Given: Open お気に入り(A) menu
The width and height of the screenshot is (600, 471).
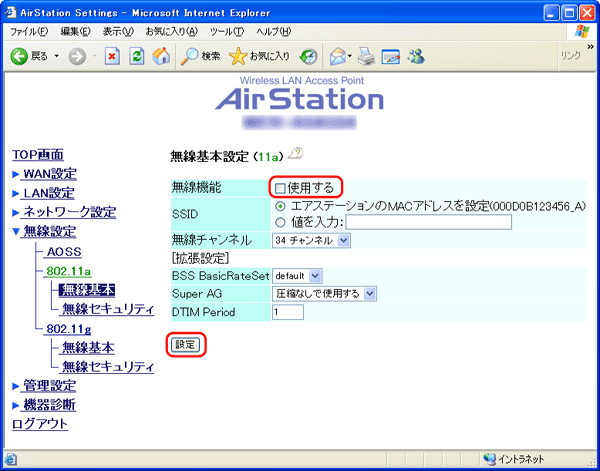Looking at the screenshot, I should pos(171,32).
